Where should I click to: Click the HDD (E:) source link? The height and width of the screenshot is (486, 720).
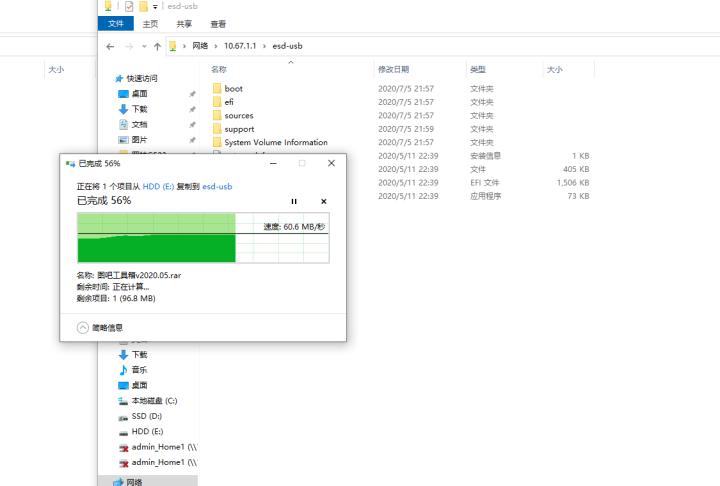[158, 186]
